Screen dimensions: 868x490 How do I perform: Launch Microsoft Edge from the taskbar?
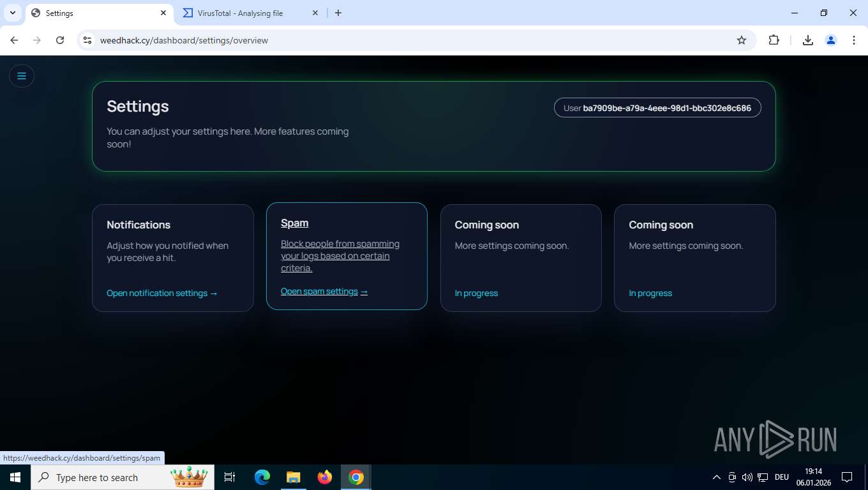(262, 477)
